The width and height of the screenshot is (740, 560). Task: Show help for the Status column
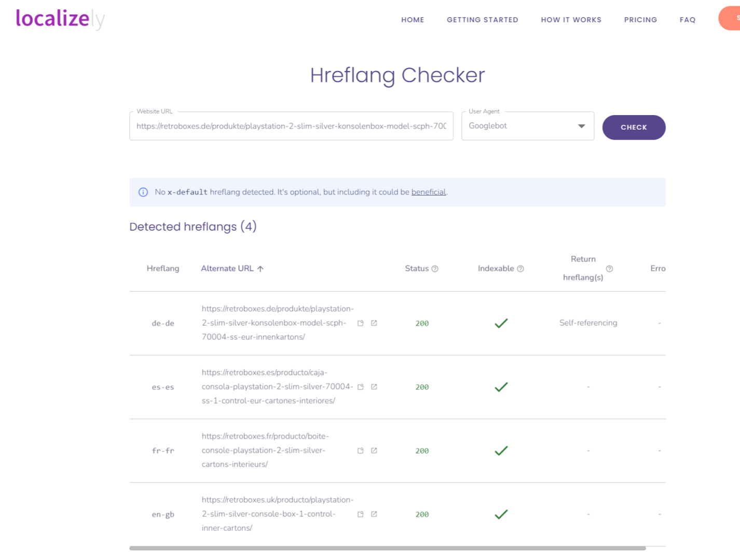click(x=435, y=269)
